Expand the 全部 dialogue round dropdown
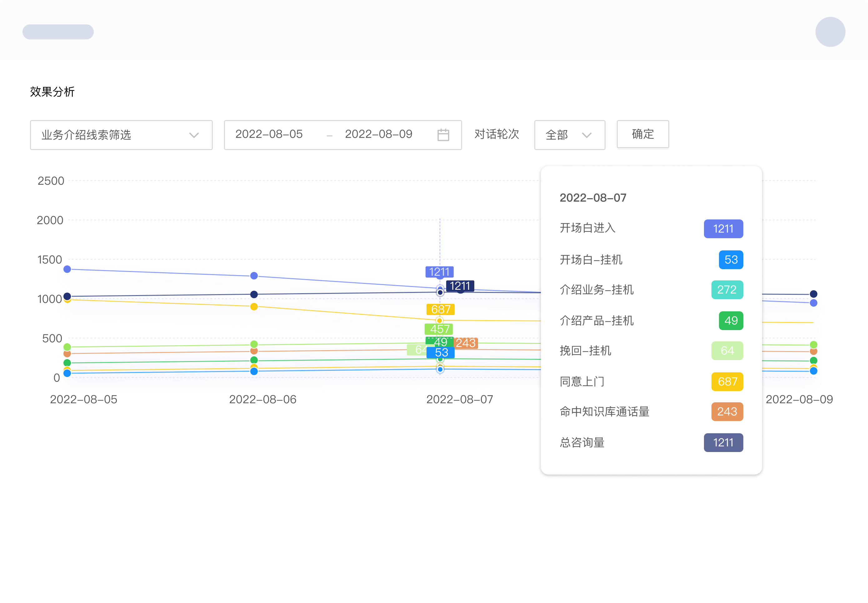 coord(569,135)
